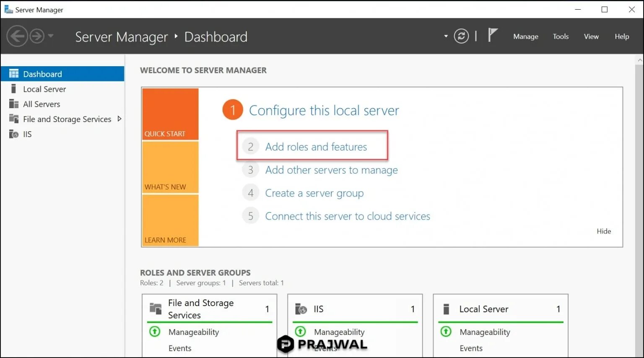This screenshot has width=644, height=358.
Task: Click Manageability in File and Storage tile
Action: 194,332
